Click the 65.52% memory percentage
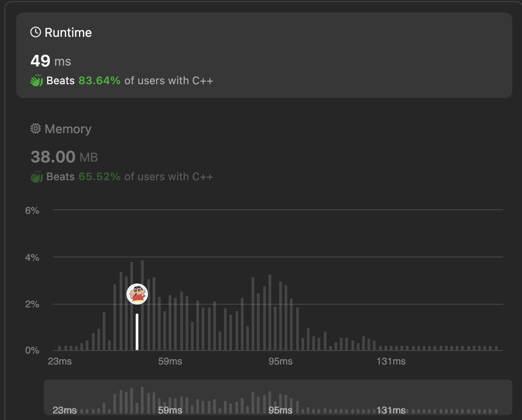522x420 pixels. pos(99,177)
